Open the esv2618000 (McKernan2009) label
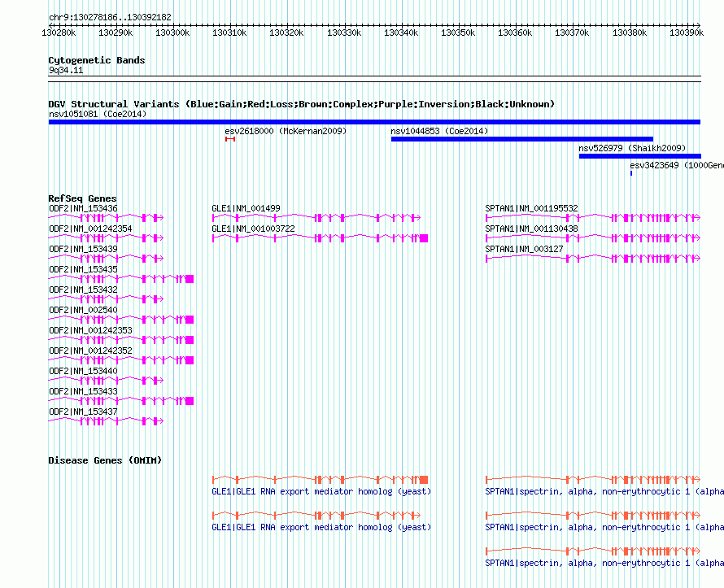The image size is (724, 588). [286, 131]
